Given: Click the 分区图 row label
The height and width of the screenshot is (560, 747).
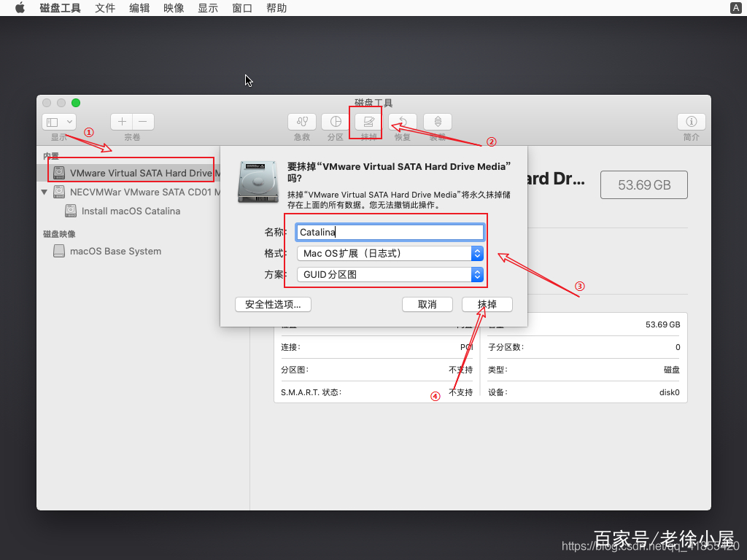Looking at the screenshot, I should (295, 370).
